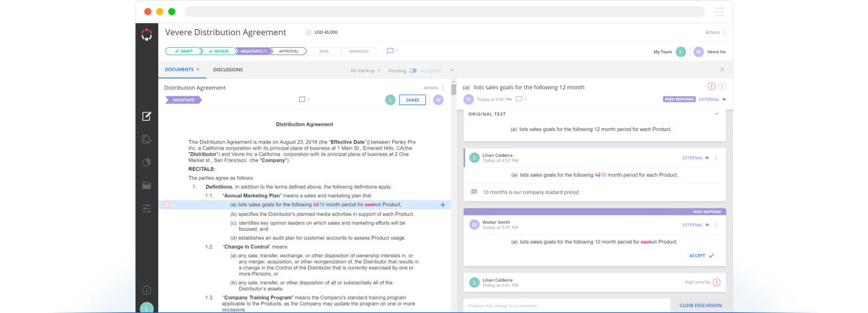868x313 pixels.
Task: Select the Approval stage
Action: [x=288, y=51]
